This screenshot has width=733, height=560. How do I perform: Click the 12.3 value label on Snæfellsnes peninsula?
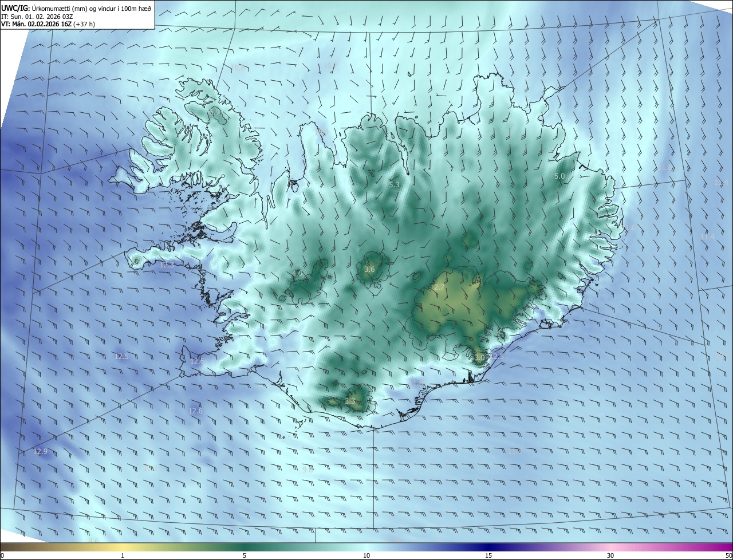pyautogui.click(x=167, y=265)
